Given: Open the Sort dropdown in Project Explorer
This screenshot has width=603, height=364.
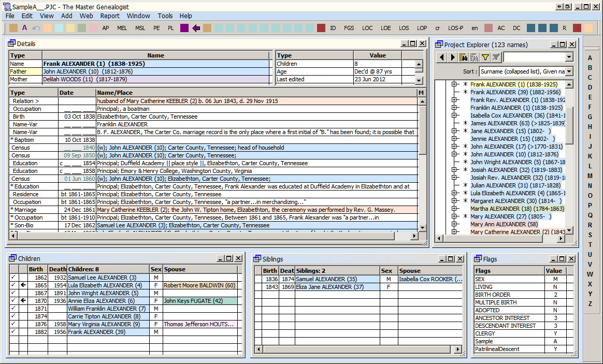Looking at the screenshot, I should point(569,71).
